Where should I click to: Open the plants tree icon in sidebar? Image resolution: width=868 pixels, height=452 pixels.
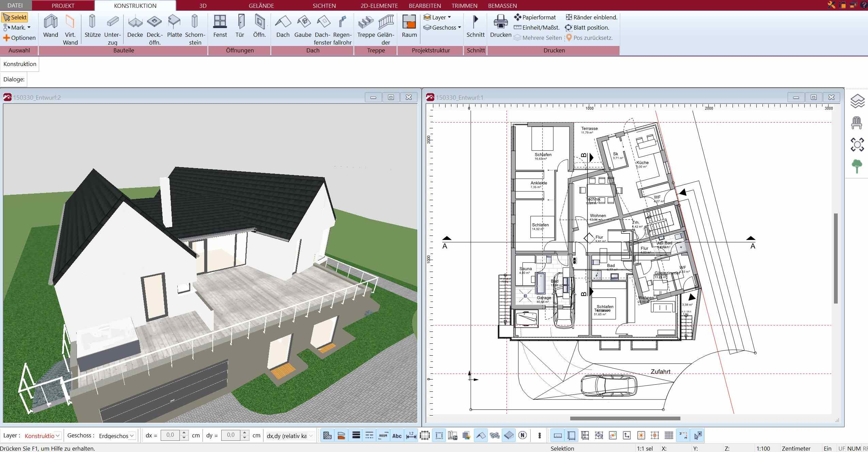pyautogui.click(x=857, y=166)
